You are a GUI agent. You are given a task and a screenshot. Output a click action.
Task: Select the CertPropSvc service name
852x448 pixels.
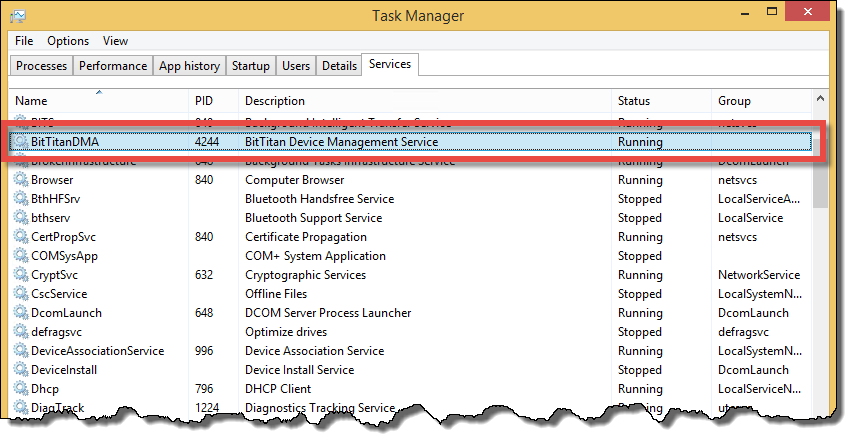(63, 237)
